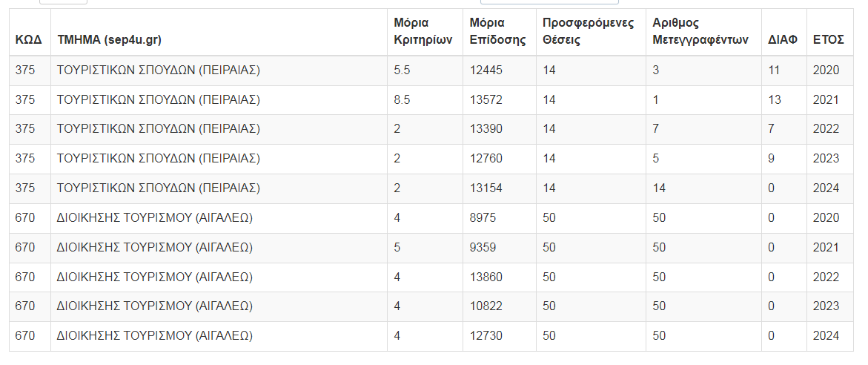
Task: Select the performance score cell 13860
Action: click(x=486, y=277)
